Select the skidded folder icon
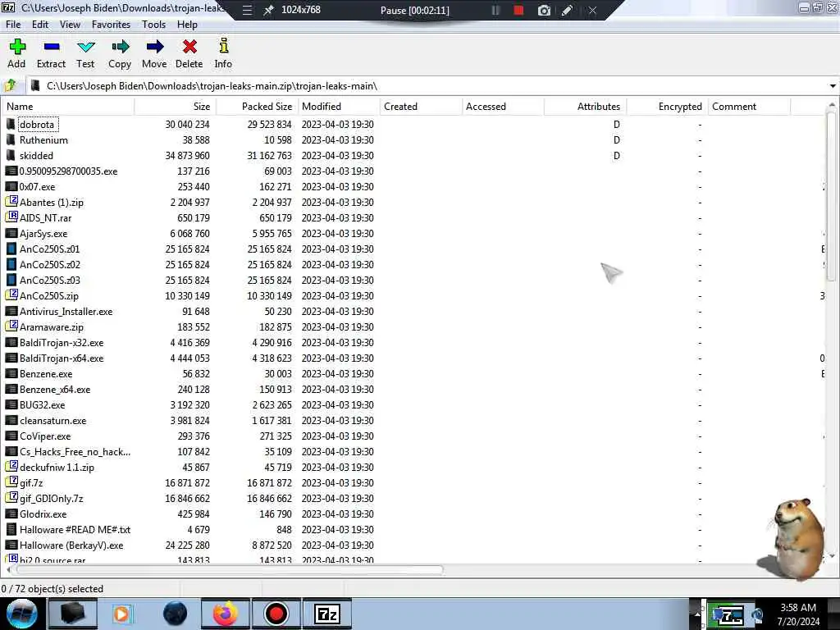This screenshot has width=840, height=630. [11, 155]
